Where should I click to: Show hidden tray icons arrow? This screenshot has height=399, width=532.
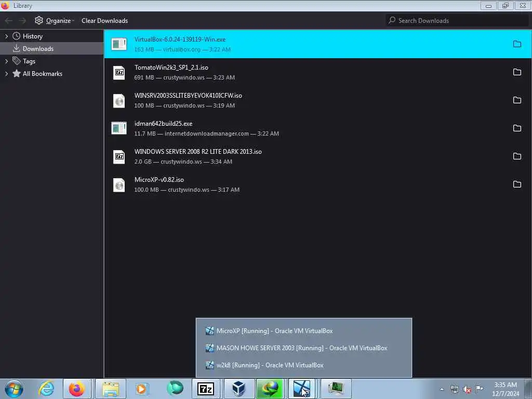pyautogui.click(x=442, y=390)
